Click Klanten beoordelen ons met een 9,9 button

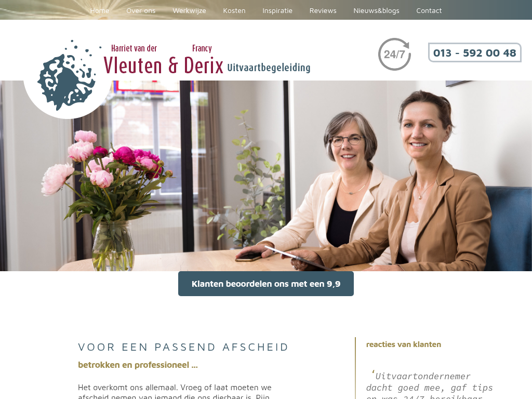266,284
